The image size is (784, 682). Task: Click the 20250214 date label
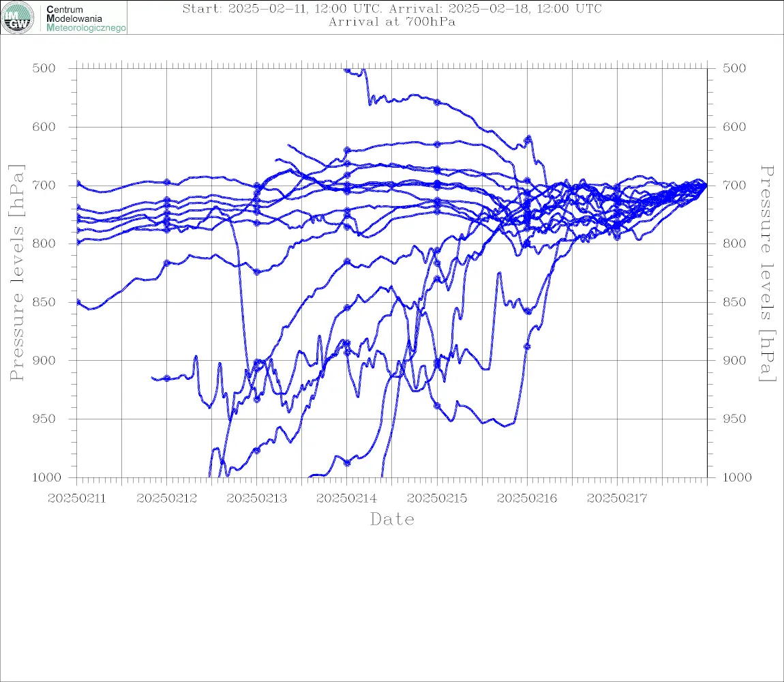[x=346, y=499]
